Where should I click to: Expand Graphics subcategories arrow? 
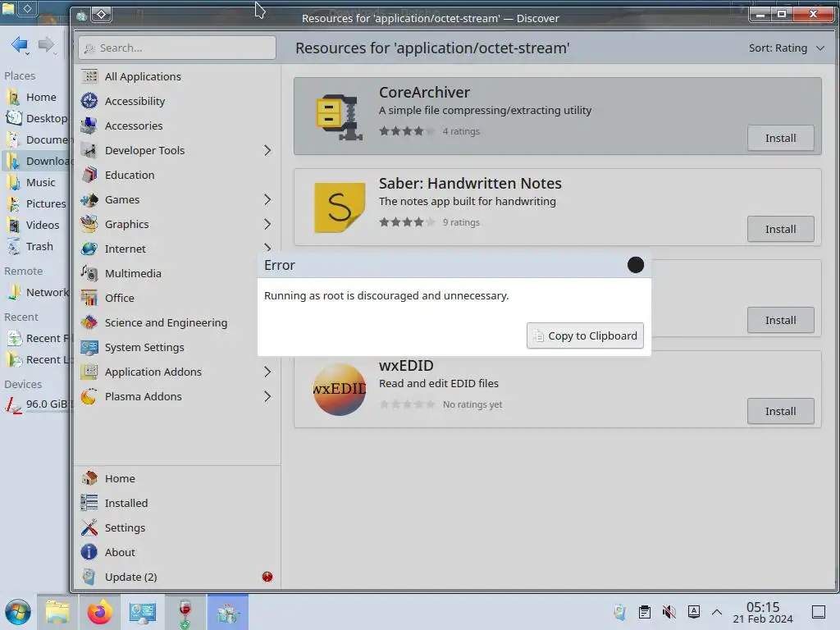click(267, 225)
